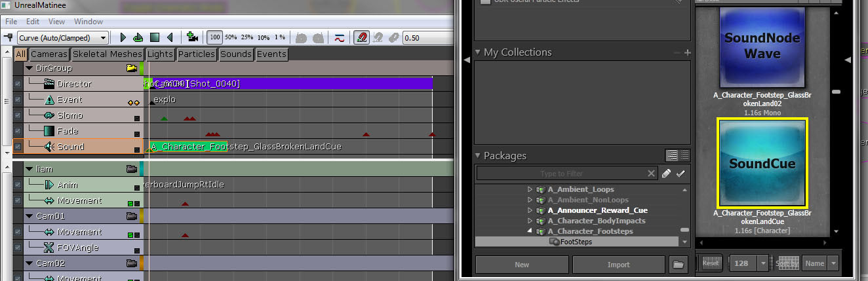Click the New package button

[522, 265]
